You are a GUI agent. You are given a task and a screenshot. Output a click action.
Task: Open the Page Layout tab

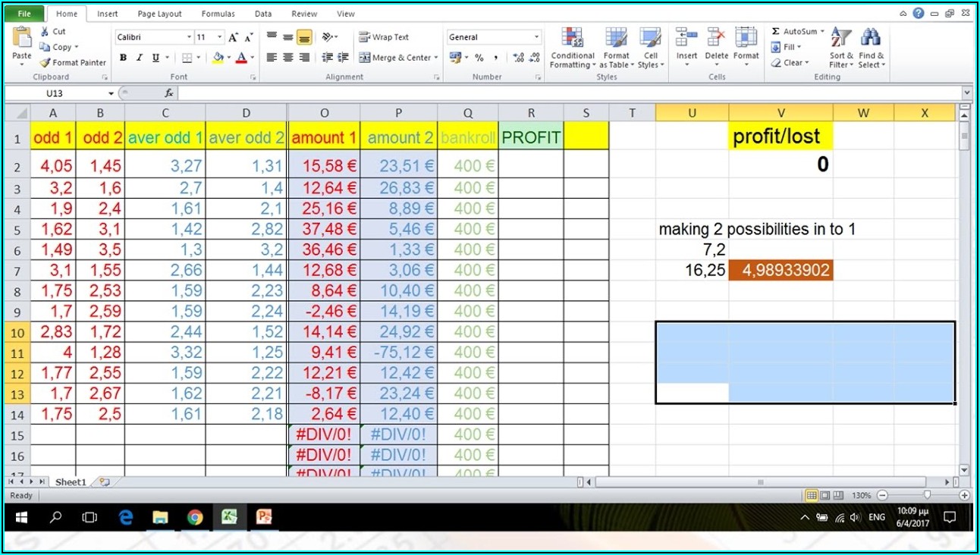159,14
